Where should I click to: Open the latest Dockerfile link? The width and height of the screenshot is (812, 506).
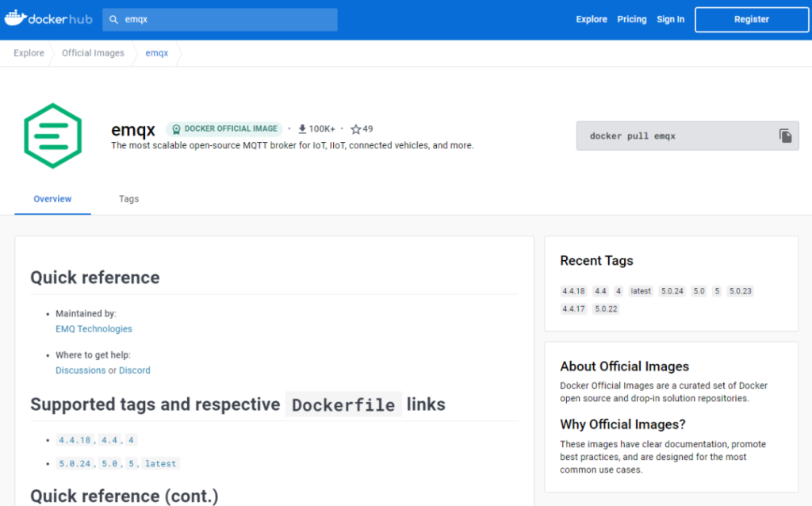pos(160,463)
